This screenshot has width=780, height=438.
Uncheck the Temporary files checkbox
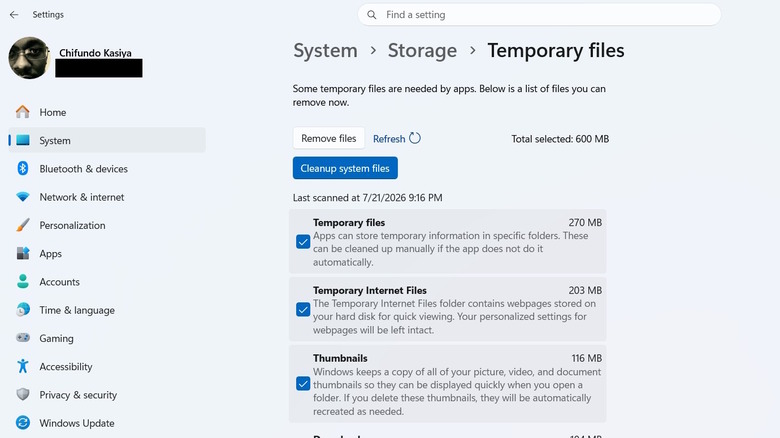click(303, 242)
